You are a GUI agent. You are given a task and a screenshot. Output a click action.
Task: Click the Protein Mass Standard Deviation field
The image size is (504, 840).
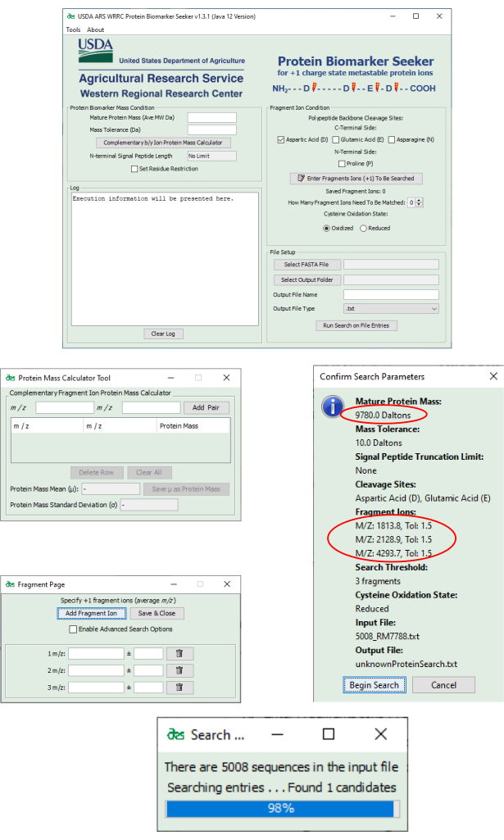(149, 505)
